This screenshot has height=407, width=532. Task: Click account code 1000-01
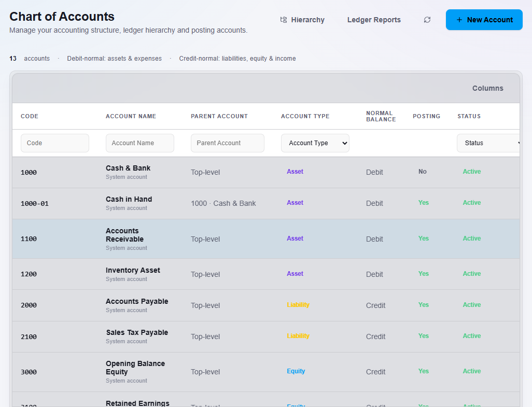pos(35,204)
